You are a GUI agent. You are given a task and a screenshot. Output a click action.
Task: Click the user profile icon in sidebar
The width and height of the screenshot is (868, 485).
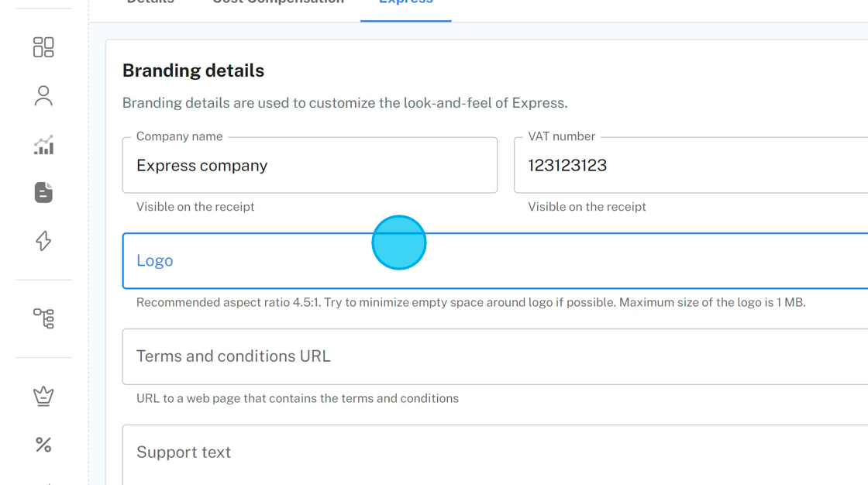[43, 96]
